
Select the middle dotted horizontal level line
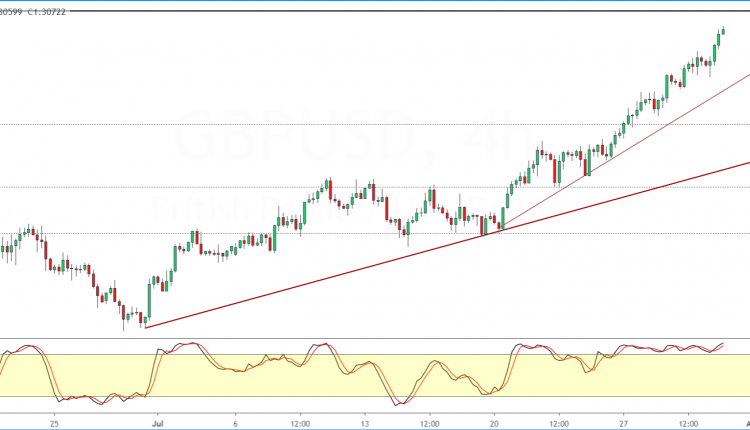point(375,187)
